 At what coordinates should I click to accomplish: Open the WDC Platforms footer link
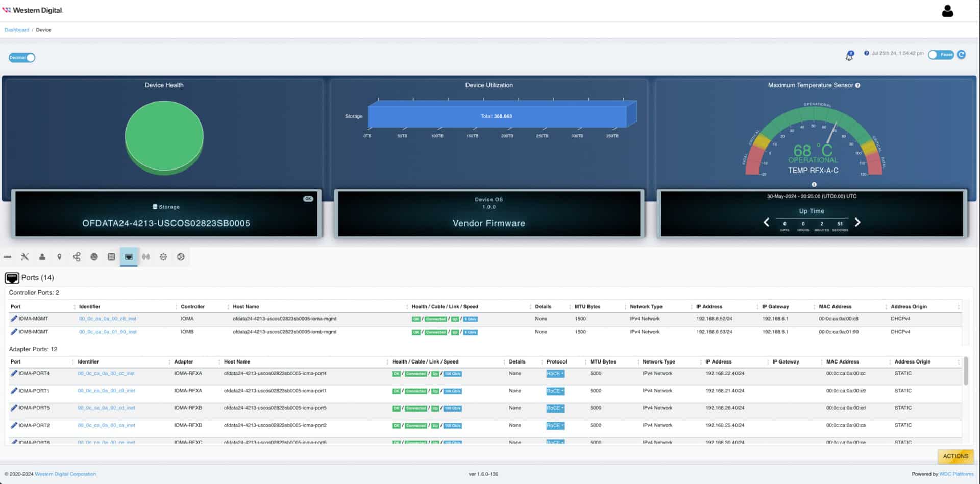coord(957,474)
